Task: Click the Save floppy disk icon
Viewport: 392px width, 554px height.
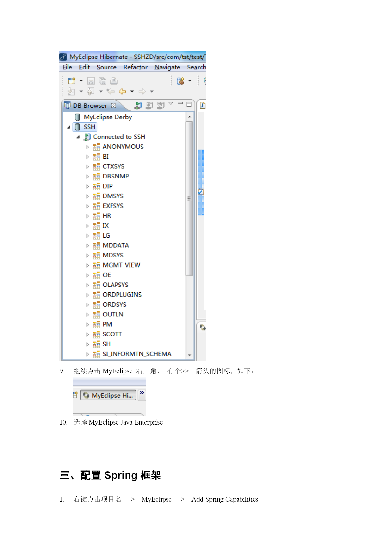Action: (91, 81)
